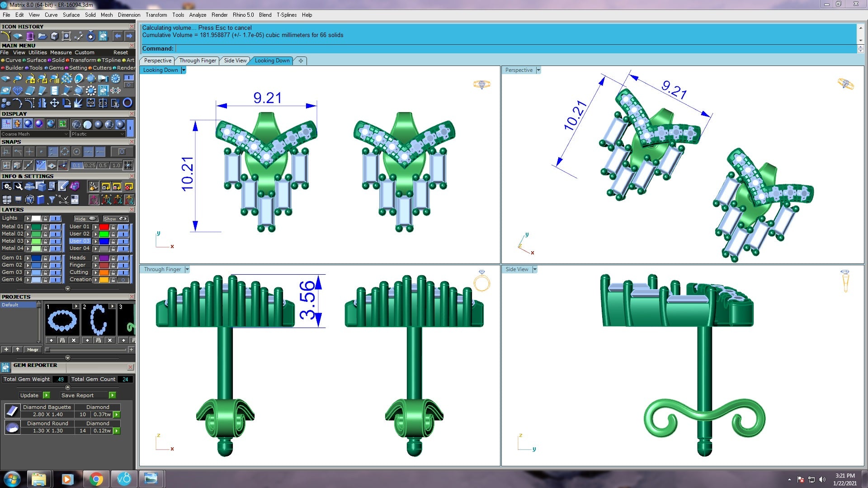Expand the Looking Down viewport menu arrow
Viewport: 868px width, 488px height.
coord(184,70)
